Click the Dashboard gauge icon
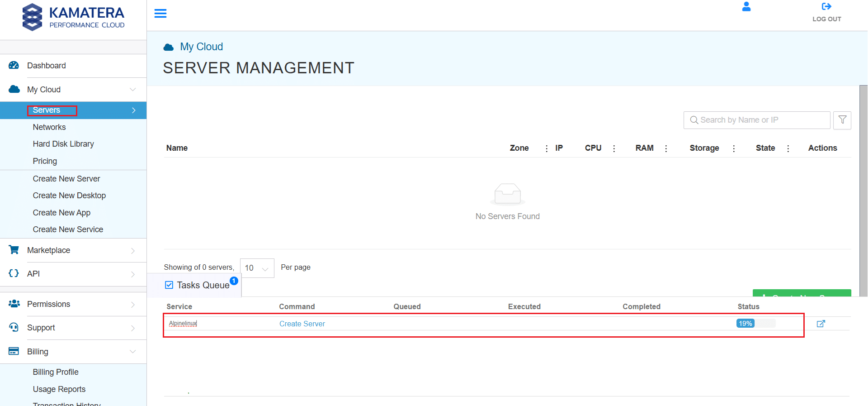Image resolution: width=868 pixels, height=406 pixels. tap(14, 65)
